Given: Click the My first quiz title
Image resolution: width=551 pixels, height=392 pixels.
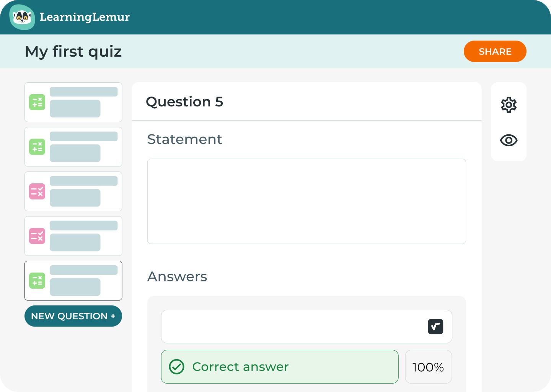Looking at the screenshot, I should [73, 51].
